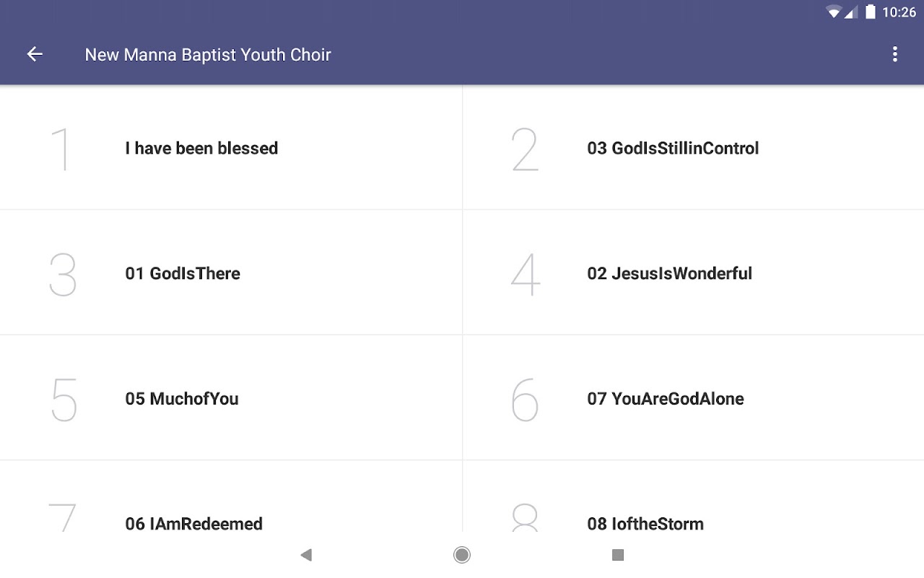Check the Wi-Fi status icon
Viewport: 924px width, 578px height.
[x=834, y=12]
